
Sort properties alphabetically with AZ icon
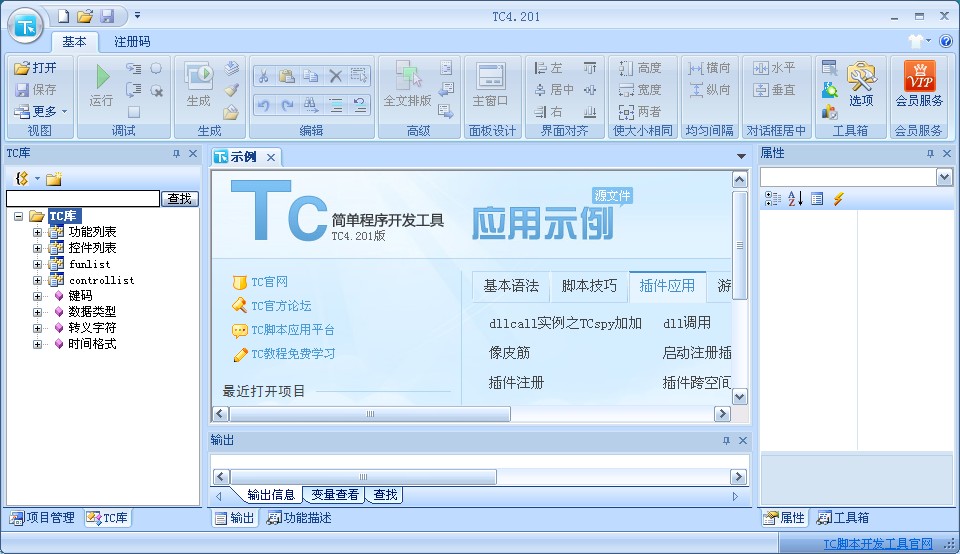point(795,198)
